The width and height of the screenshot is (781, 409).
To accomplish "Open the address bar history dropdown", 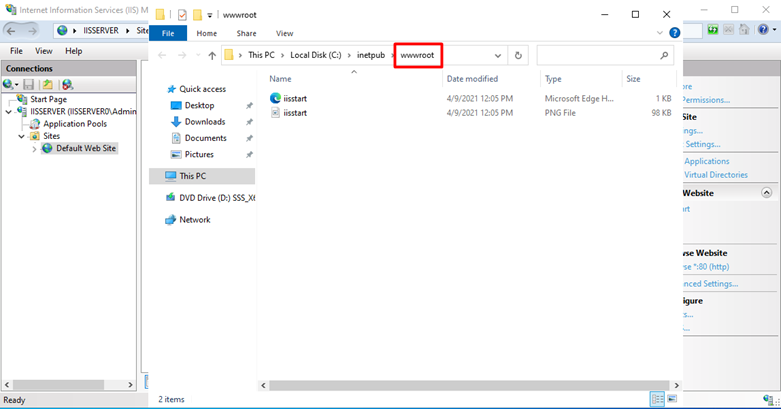I will (498, 55).
